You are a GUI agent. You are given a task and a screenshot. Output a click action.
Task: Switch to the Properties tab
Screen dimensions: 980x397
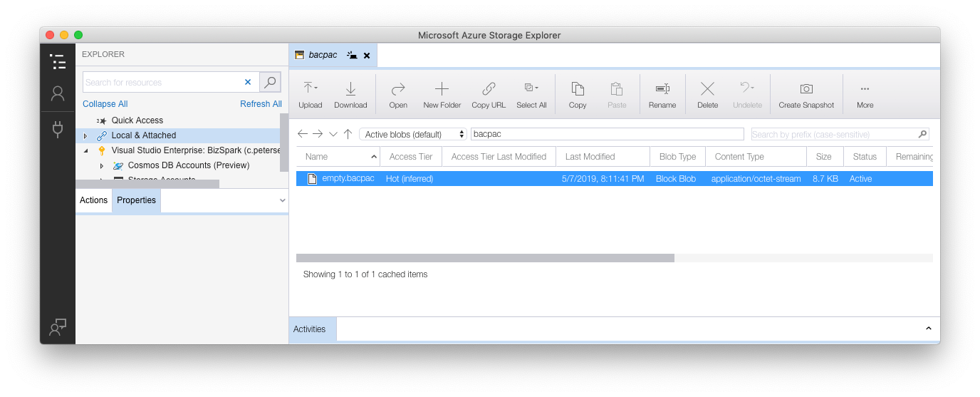[x=136, y=200]
